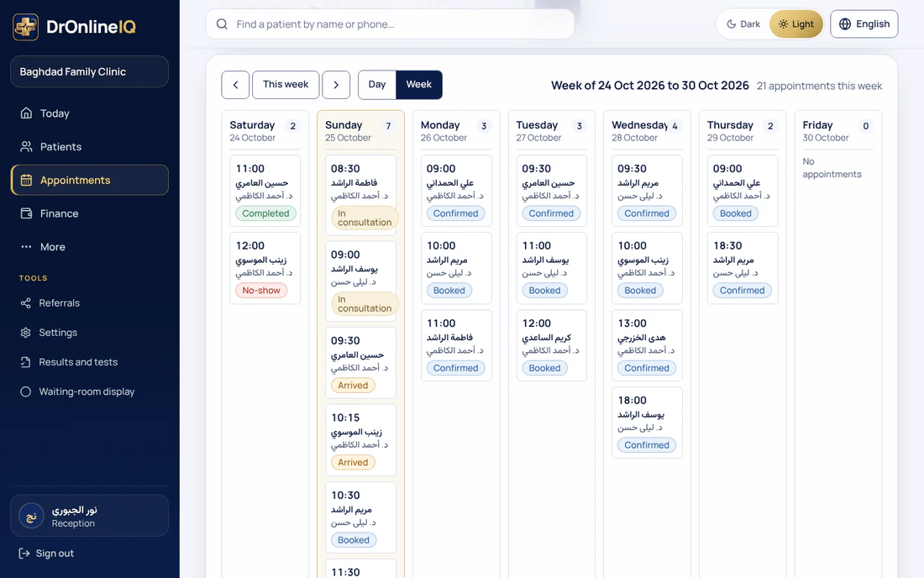Click the More three-dots icon
Viewport: 924px width, 578px height.
pos(26,247)
